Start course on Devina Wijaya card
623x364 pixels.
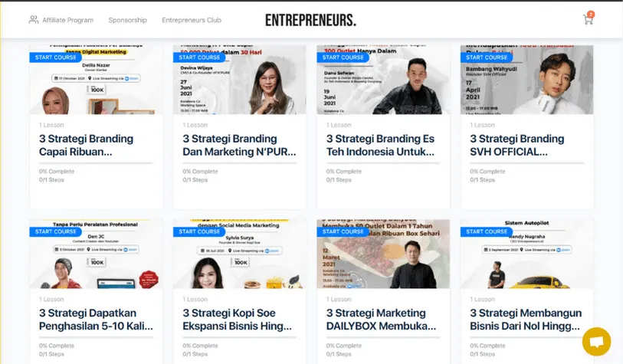coord(199,57)
